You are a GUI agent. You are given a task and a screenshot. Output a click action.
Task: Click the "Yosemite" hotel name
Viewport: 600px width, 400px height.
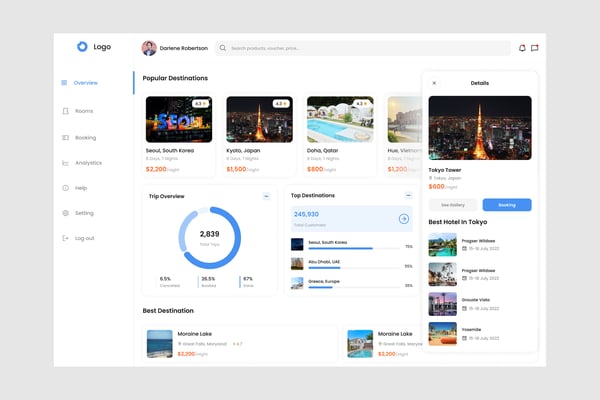pos(471,329)
